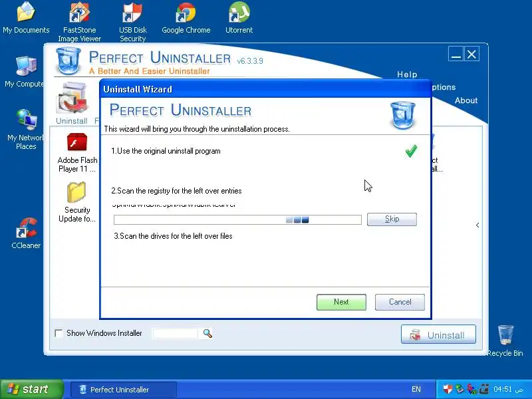532x399 pixels.
Task: Close the Perfect Uninstaller window
Action: [471, 54]
